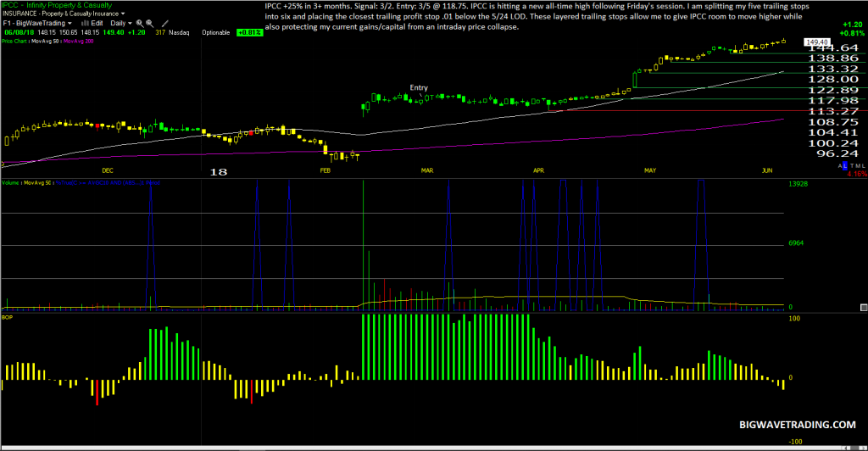Open the F1 - BigWaveTrading layout dropdown
868x451 pixels.
tap(37, 23)
